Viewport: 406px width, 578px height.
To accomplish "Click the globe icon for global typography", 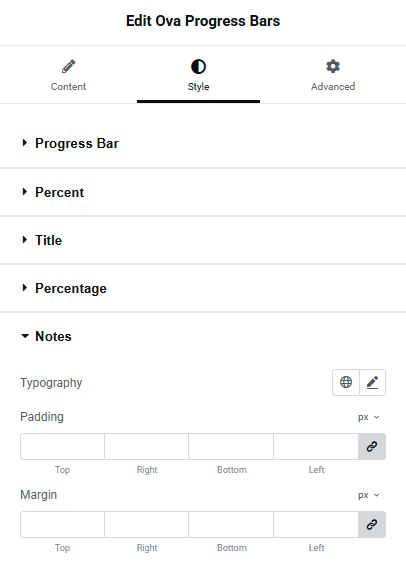I will coord(346,382).
